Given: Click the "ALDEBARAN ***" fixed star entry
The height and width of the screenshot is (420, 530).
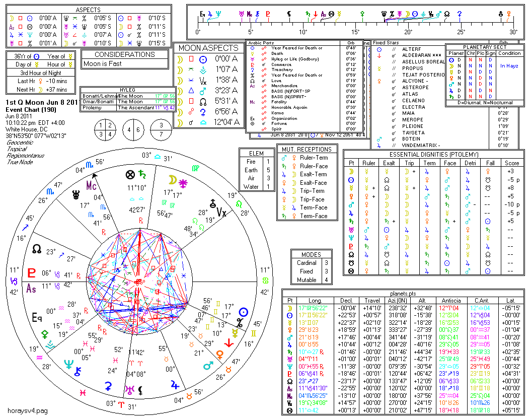Looking at the screenshot, I should click(421, 55).
